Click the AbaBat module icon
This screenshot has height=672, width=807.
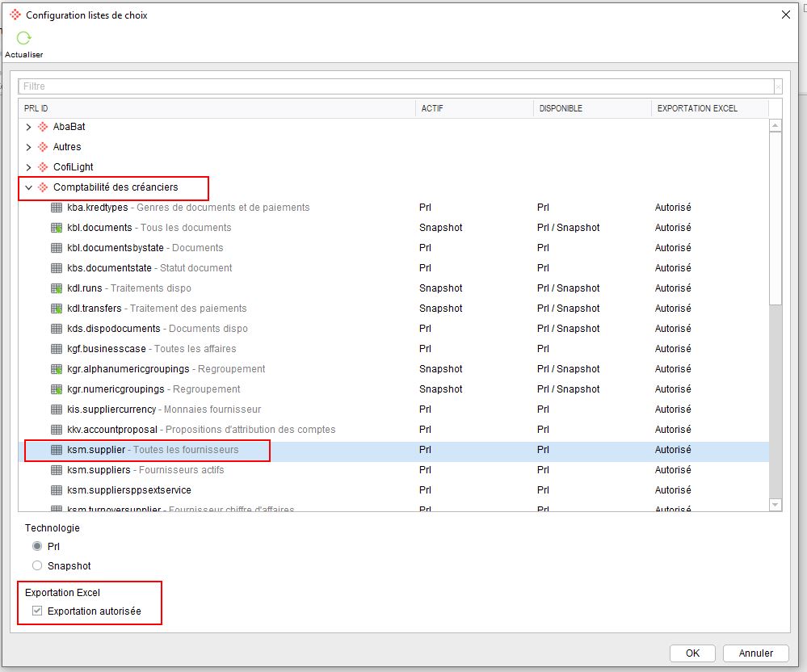pos(44,127)
